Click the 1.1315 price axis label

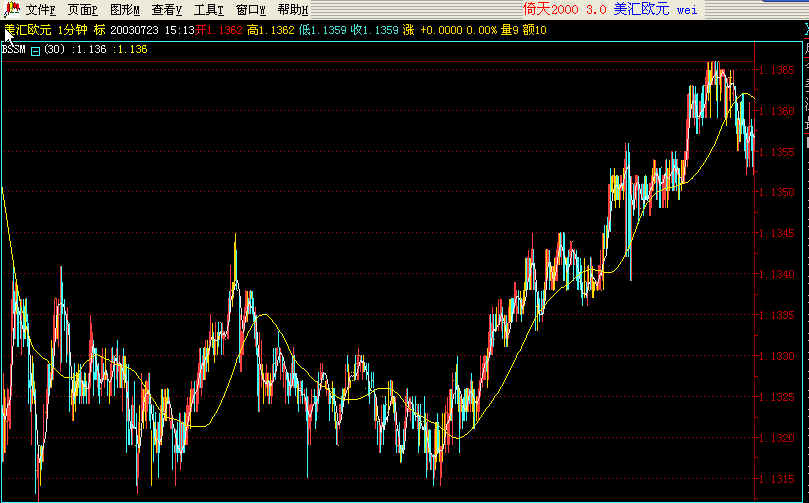(x=777, y=478)
